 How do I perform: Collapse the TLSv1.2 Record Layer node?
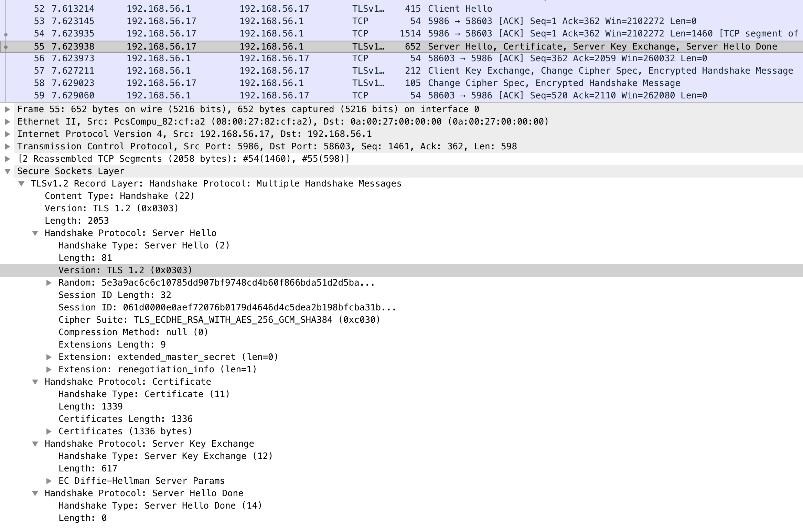point(22,183)
